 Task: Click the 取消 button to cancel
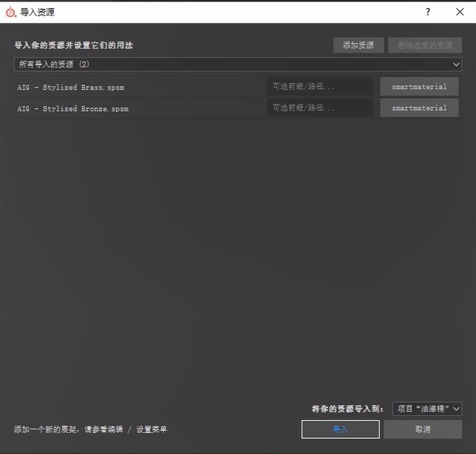pos(422,429)
